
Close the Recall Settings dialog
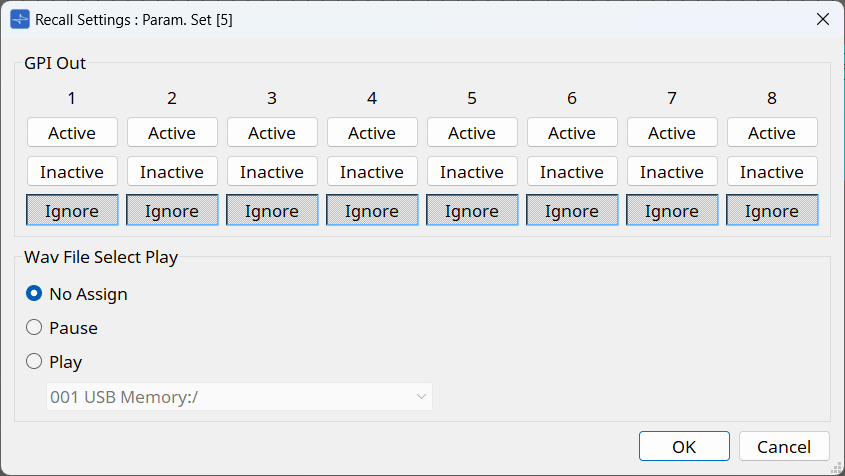point(822,19)
